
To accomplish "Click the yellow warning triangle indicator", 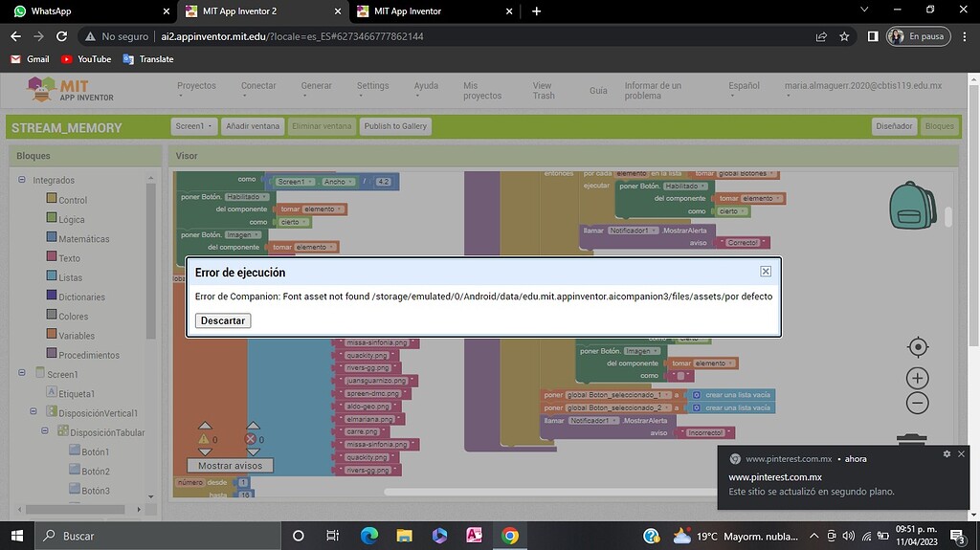I will pos(204,439).
